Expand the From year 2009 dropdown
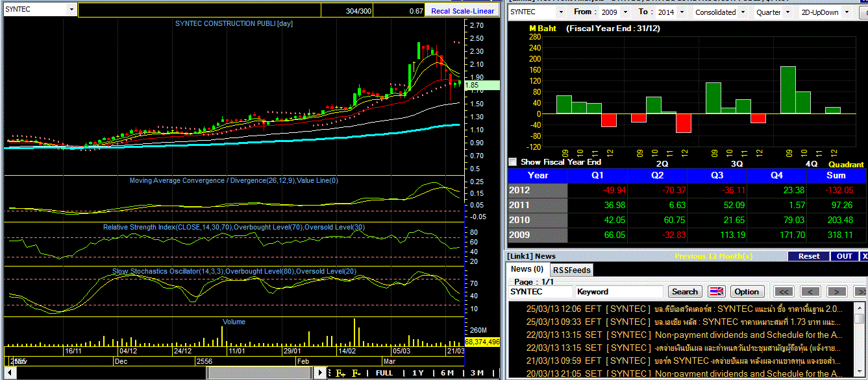 [625, 12]
